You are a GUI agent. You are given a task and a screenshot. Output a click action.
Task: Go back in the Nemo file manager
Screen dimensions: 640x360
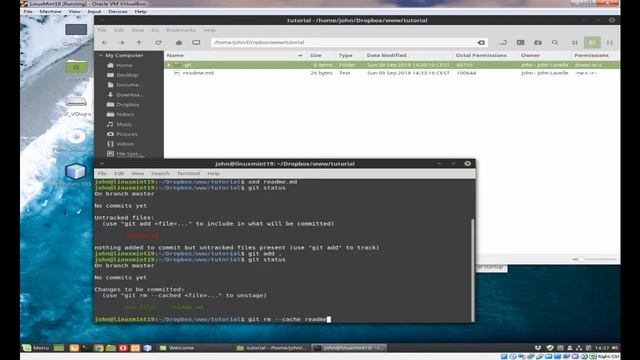pyautogui.click(x=105, y=42)
